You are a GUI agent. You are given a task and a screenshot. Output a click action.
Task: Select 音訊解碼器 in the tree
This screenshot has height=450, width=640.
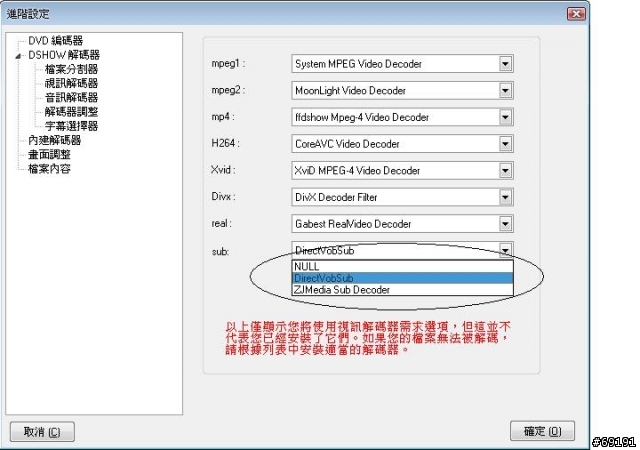(x=71, y=98)
